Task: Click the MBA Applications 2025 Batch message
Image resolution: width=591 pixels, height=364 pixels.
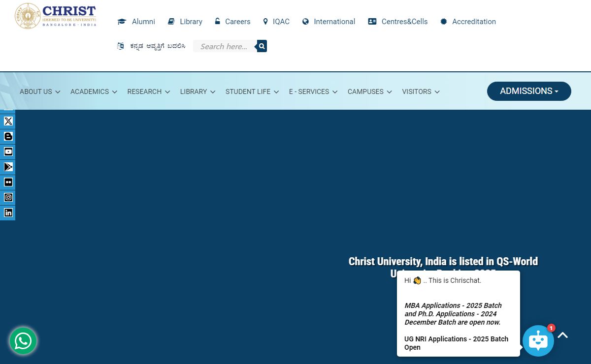Action: tap(453, 314)
